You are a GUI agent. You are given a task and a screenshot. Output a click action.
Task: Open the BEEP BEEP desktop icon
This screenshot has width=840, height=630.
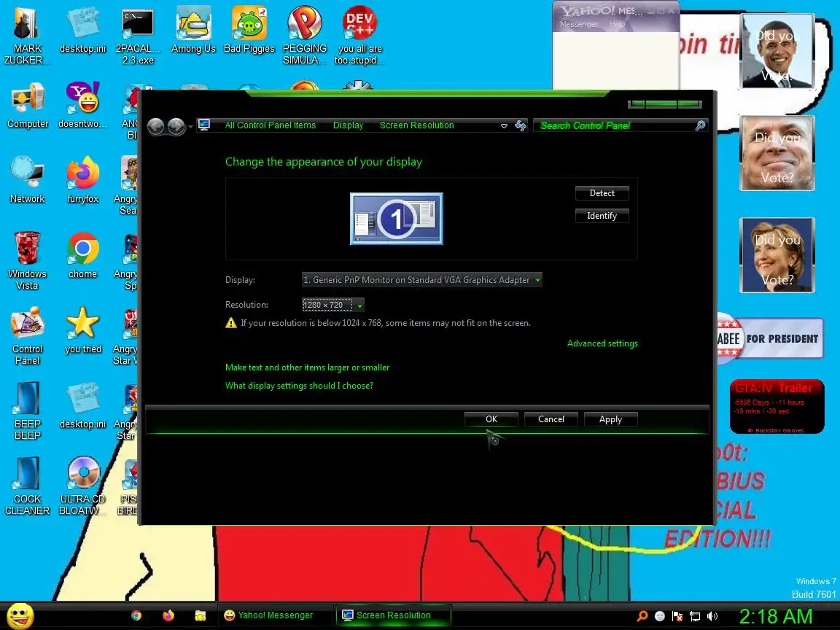click(x=27, y=411)
